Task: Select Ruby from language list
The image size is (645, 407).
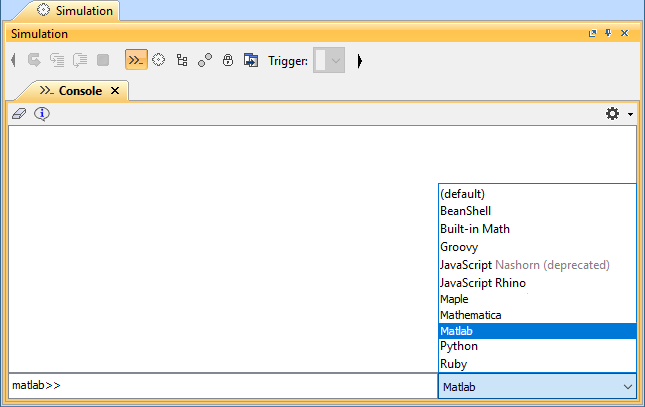Action: click(537, 364)
